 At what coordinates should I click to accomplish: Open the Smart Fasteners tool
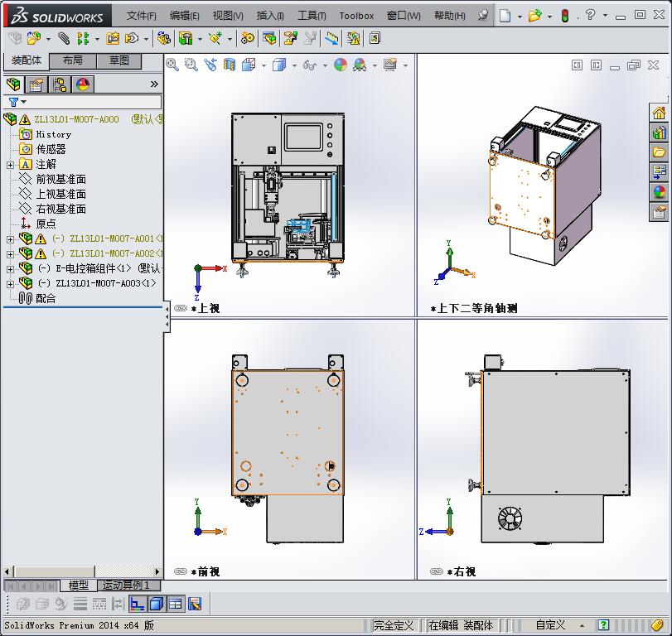113,39
